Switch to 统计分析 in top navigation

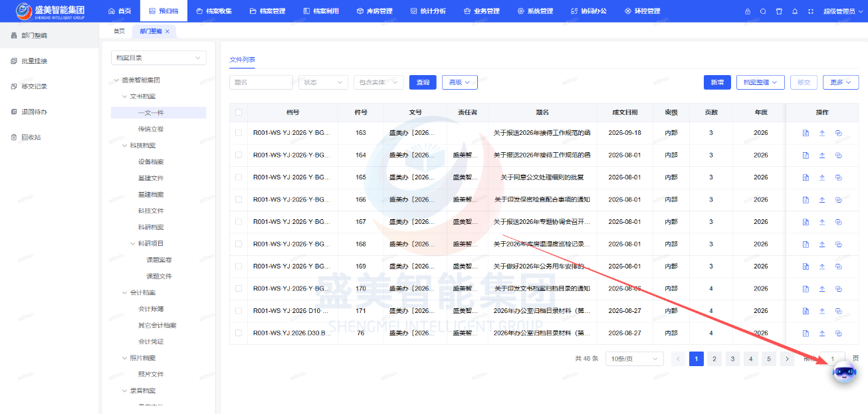click(428, 11)
